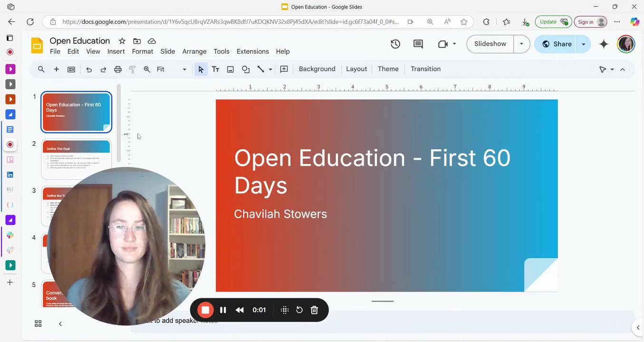644x342 pixels.
Task: Add a comment using toolbar icon
Action: coord(284,69)
